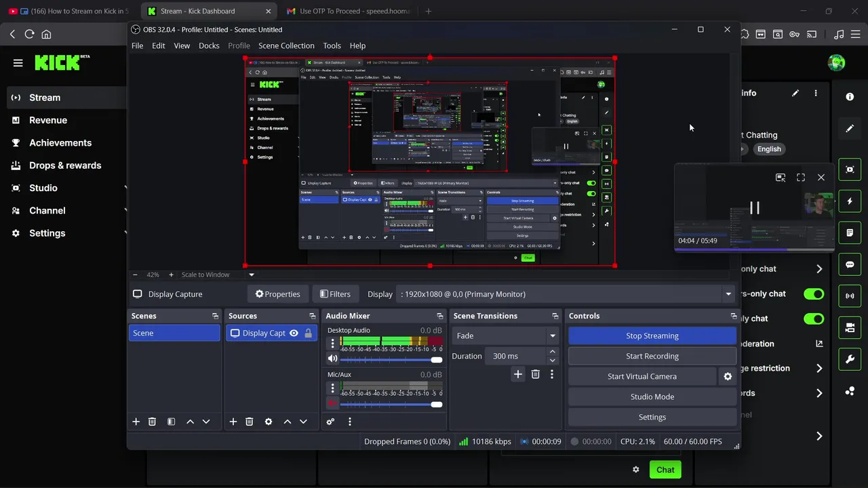Move source down arrow in Sources dock
868x488 pixels.
point(303,422)
